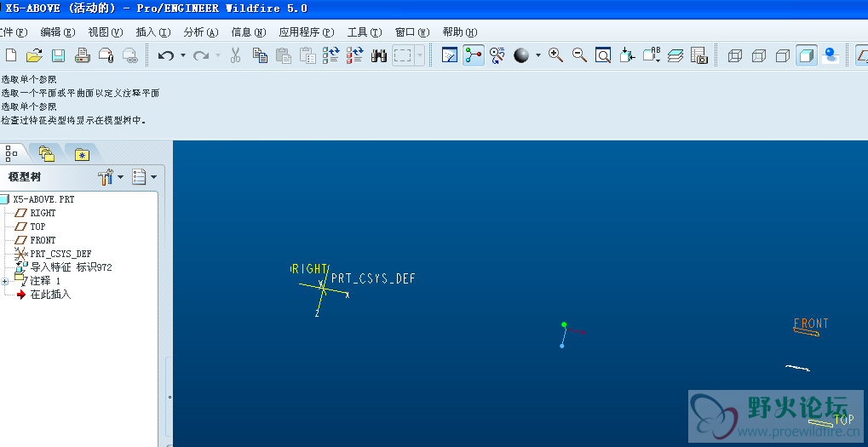Select the 在此插入 marker in the tree
The image size is (868, 447).
click(50, 295)
